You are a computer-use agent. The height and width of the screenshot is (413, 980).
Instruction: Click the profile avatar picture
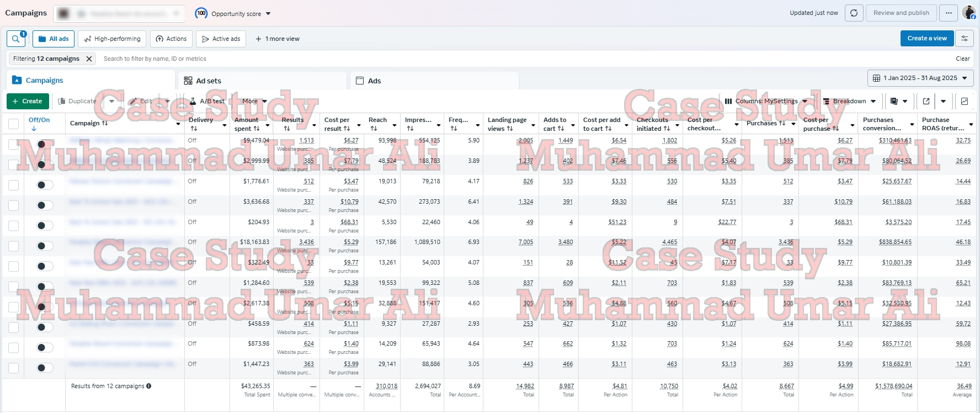coord(968,13)
